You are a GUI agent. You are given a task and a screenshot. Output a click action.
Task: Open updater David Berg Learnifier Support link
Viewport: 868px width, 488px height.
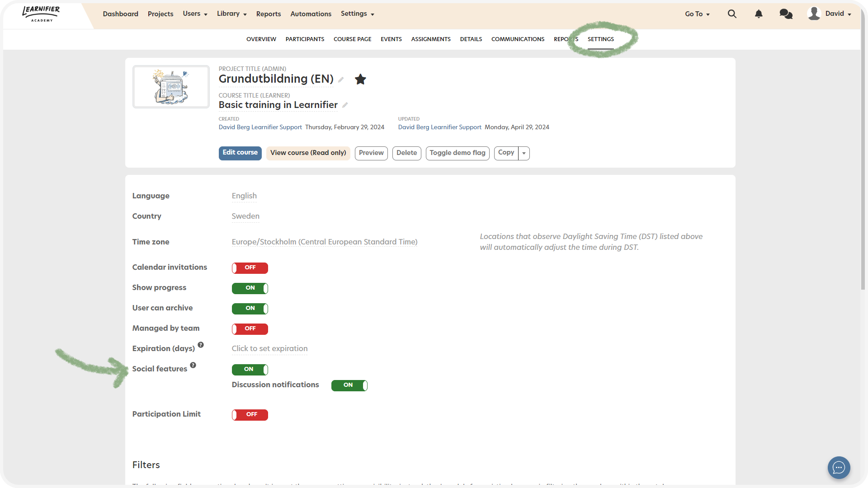[x=440, y=127]
